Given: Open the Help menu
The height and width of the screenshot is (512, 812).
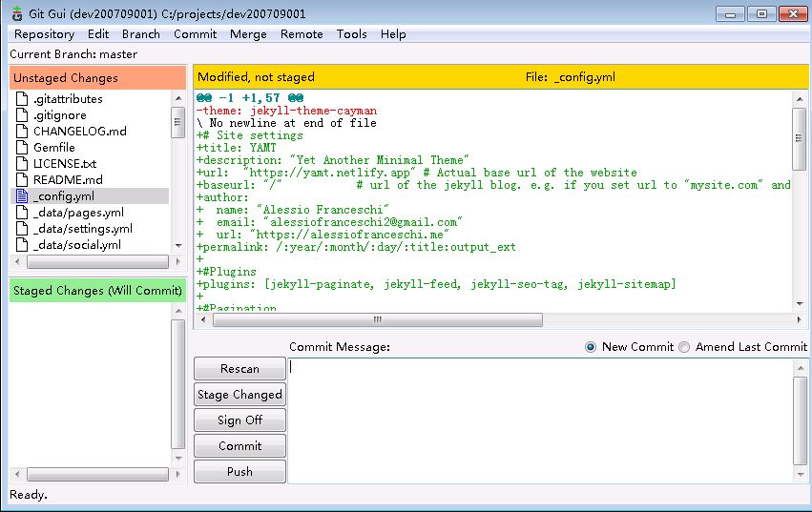Looking at the screenshot, I should (x=393, y=34).
